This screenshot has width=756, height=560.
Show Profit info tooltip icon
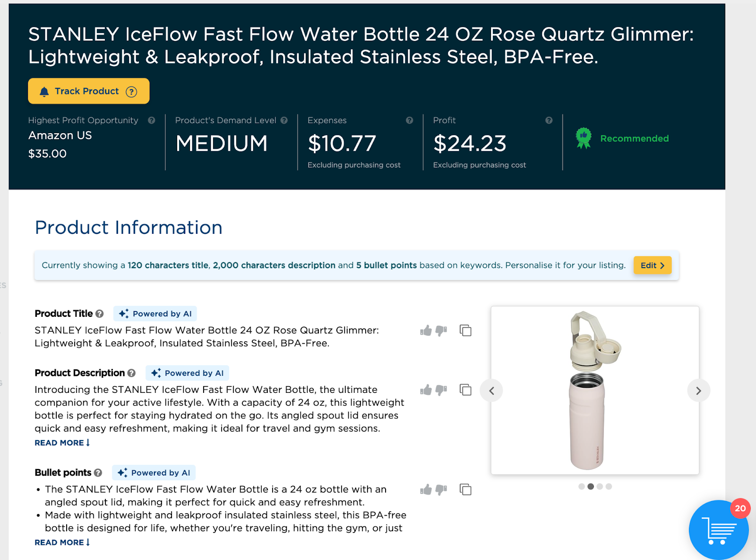point(549,120)
